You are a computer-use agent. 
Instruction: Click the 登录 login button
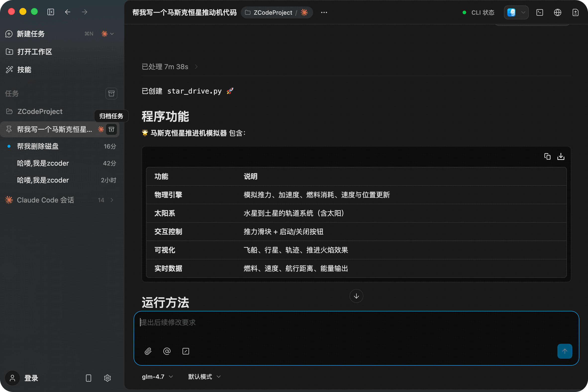[x=31, y=378]
